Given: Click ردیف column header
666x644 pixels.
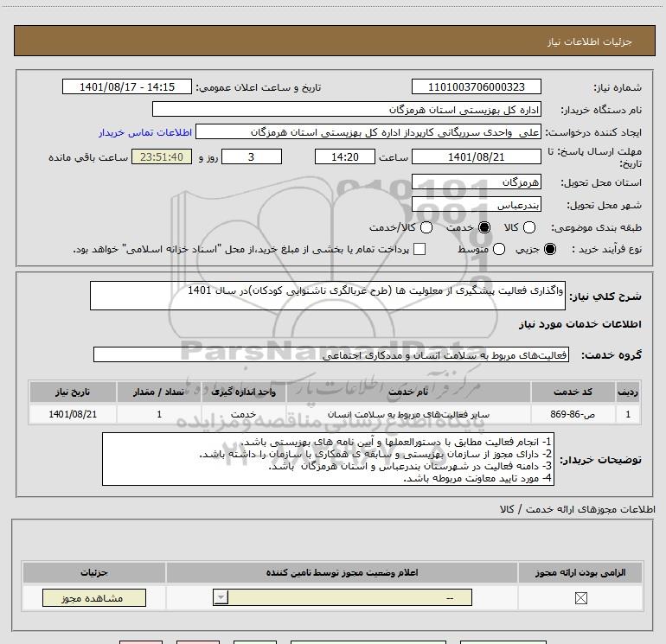Looking at the screenshot, I should 628,392.
